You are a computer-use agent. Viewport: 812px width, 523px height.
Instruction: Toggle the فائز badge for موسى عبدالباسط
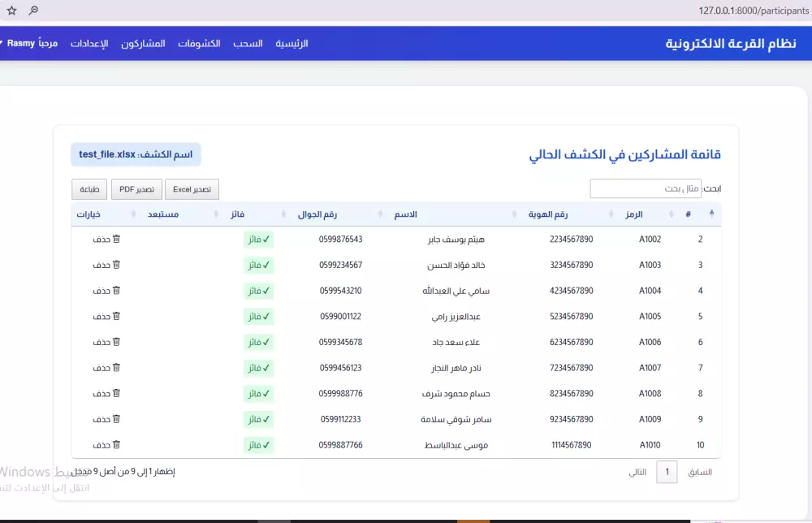258,445
